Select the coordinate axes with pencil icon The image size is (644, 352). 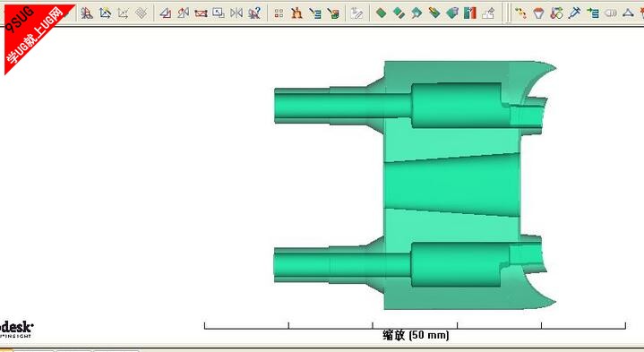[105, 13]
